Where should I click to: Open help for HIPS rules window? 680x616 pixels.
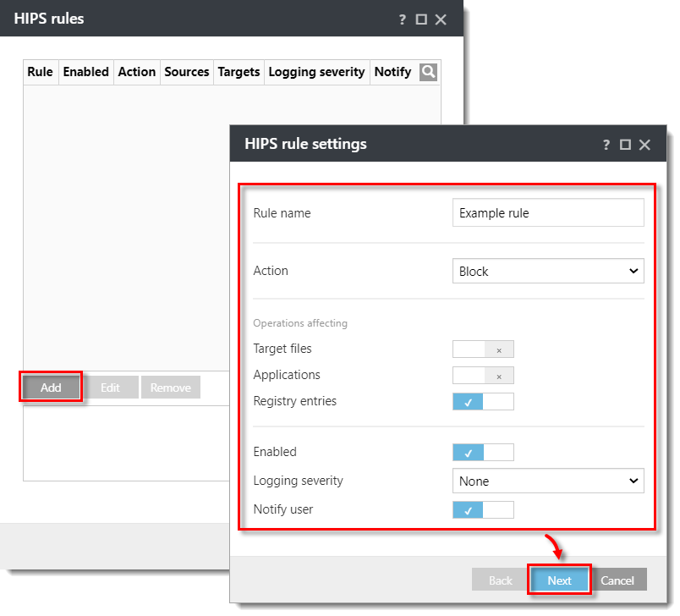(x=403, y=19)
